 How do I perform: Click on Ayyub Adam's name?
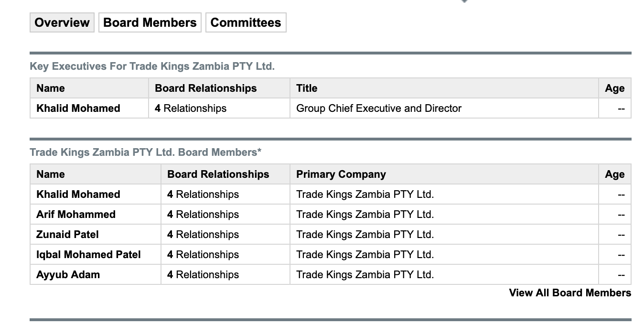pos(68,275)
